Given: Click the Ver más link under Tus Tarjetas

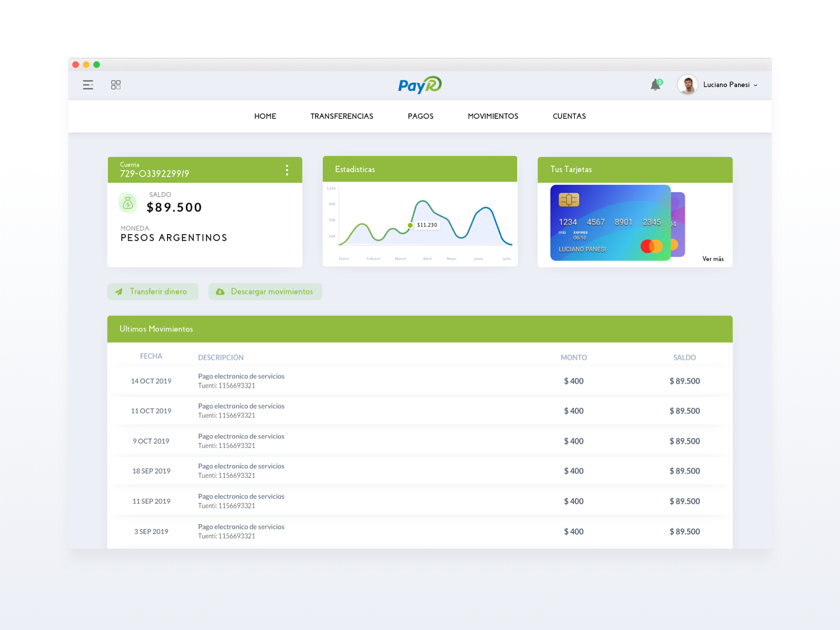Looking at the screenshot, I should [x=713, y=259].
